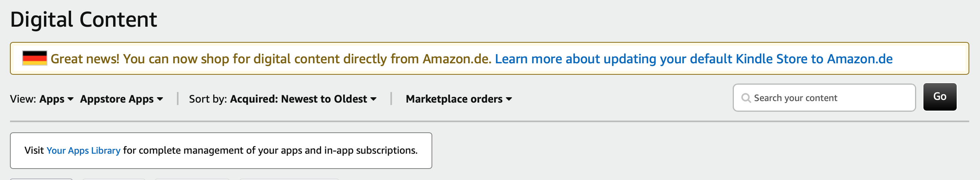
Task: Click the arrow after Newest to Oldest
Action: pos(373,99)
